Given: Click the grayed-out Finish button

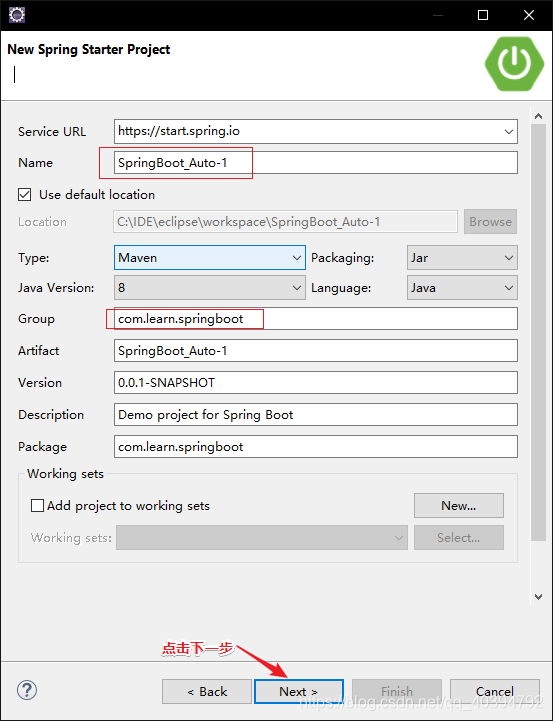Looking at the screenshot, I should 397,691.
